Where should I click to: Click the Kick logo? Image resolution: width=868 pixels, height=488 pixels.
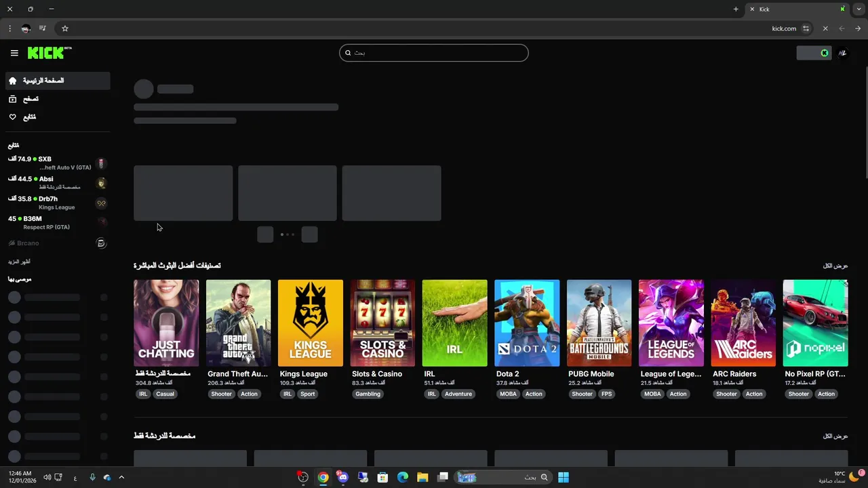[x=50, y=53]
